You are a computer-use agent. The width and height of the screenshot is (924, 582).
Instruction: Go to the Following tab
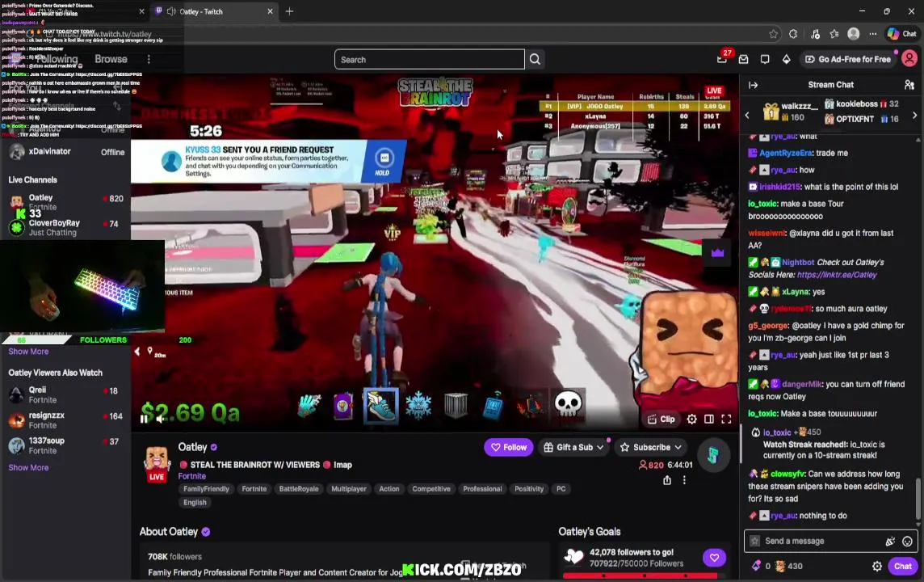point(57,59)
